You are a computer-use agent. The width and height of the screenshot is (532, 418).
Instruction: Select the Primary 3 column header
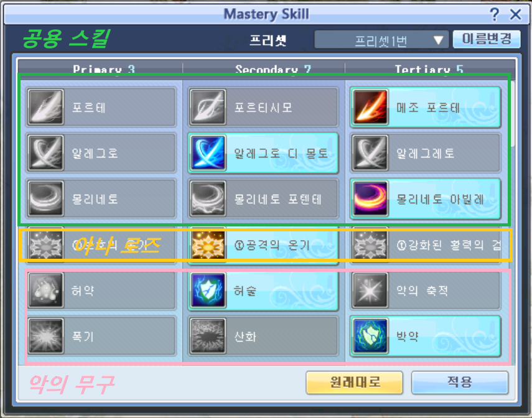tap(104, 69)
